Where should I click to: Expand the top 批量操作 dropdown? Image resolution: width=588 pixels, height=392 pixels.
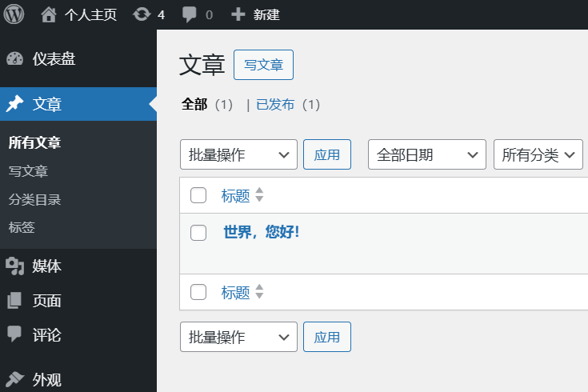[238, 154]
